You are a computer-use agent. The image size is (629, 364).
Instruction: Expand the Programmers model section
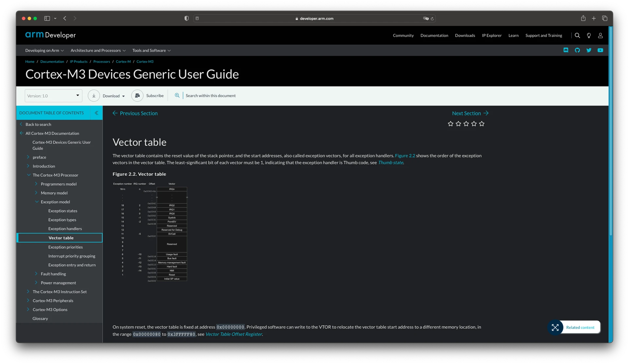pos(36,184)
